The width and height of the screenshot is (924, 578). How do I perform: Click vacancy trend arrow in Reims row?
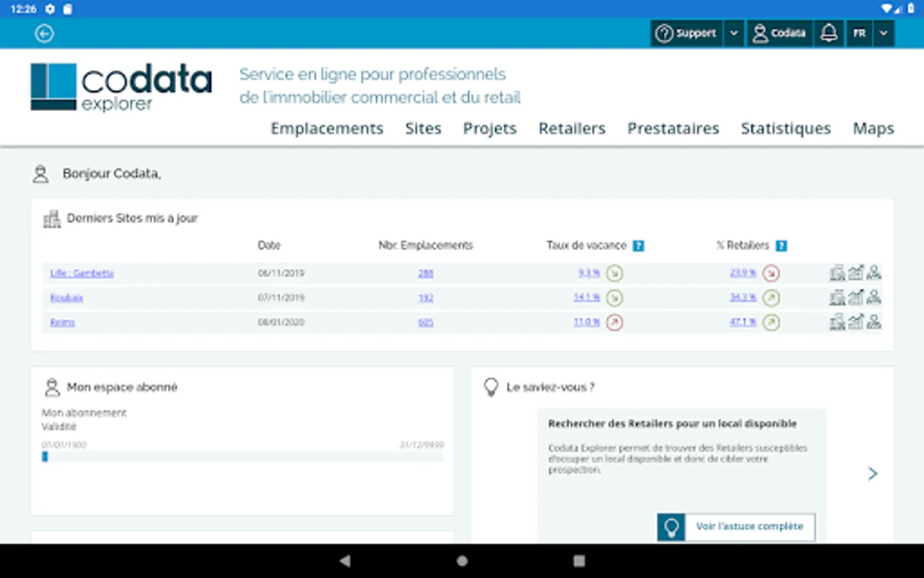coord(615,322)
